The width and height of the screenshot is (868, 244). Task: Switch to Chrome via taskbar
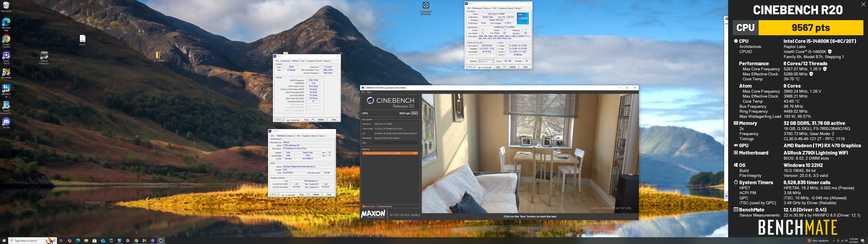click(x=136, y=241)
